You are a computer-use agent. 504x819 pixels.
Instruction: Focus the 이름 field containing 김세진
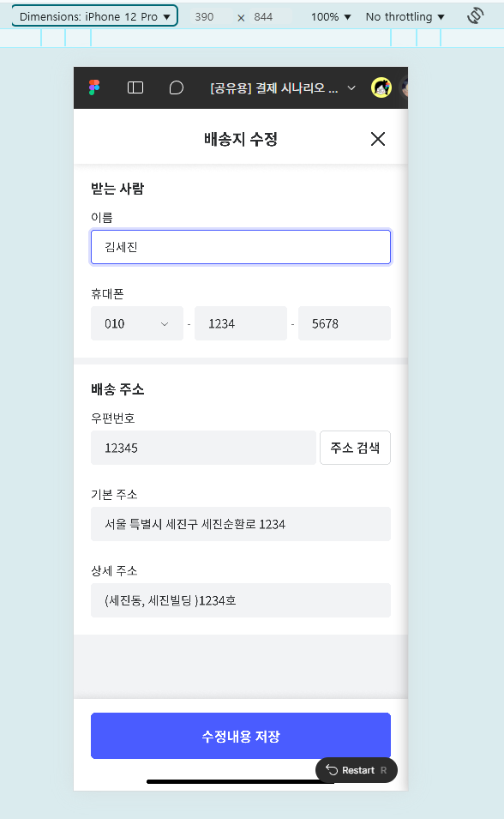point(241,247)
